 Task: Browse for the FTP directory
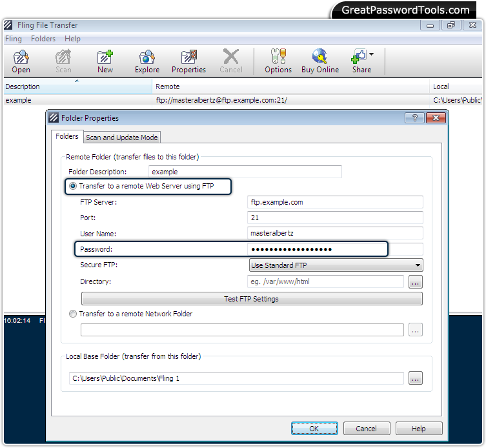coord(416,282)
